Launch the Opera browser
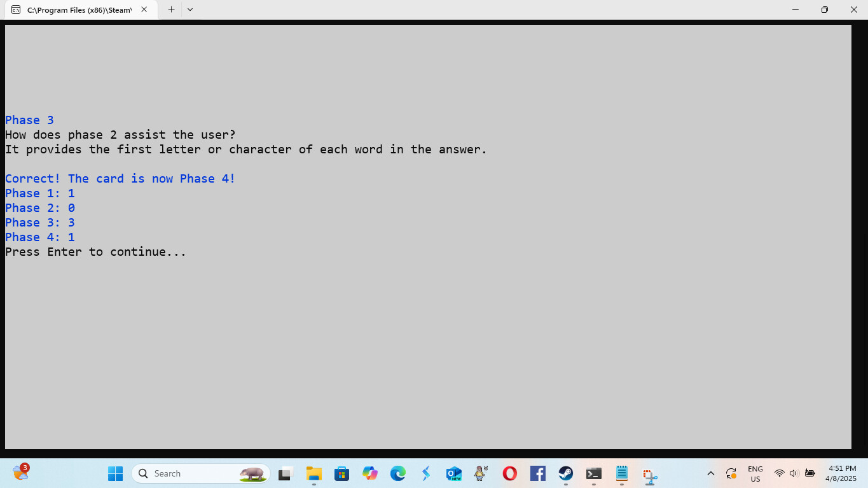 pos(509,473)
